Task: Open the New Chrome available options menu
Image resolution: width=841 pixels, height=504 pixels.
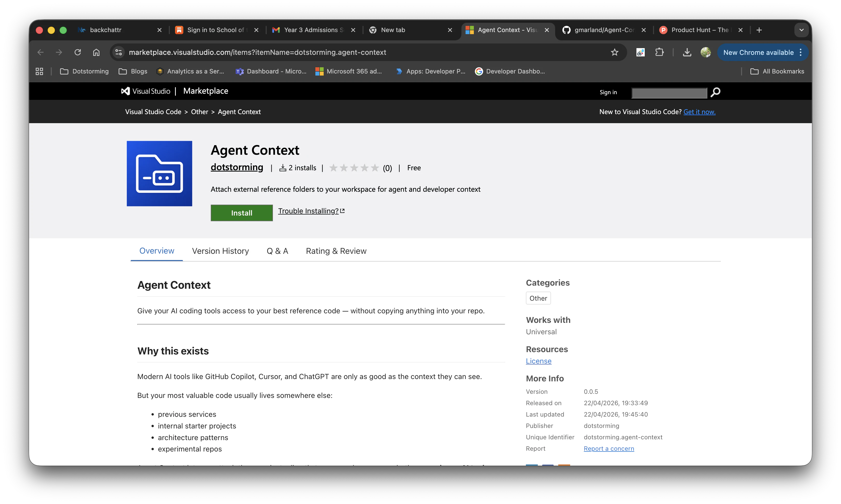Action: click(801, 52)
